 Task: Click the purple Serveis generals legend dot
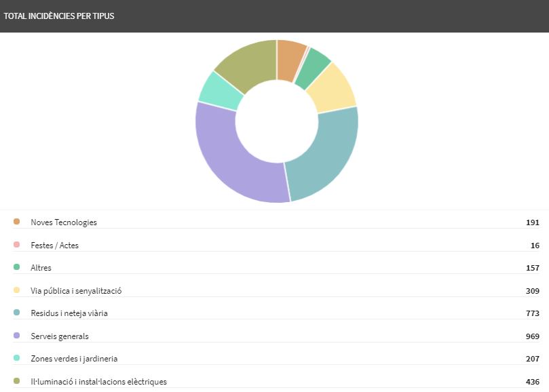16,335
